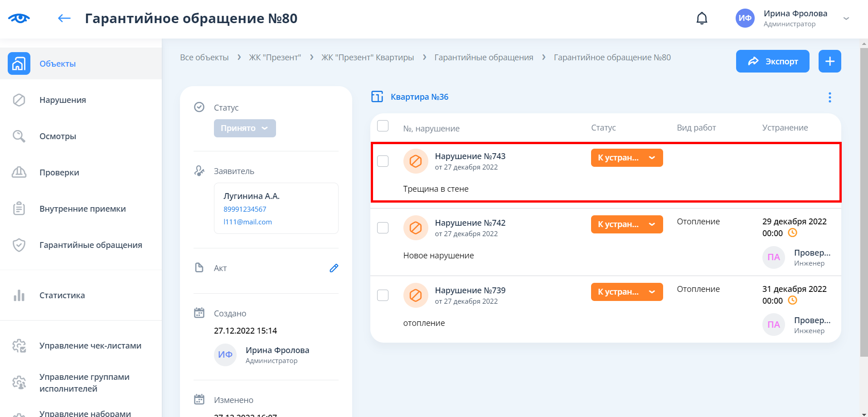Open the l111@mail.com email link
The height and width of the screenshot is (417, 868).
[x=247, y=222]
